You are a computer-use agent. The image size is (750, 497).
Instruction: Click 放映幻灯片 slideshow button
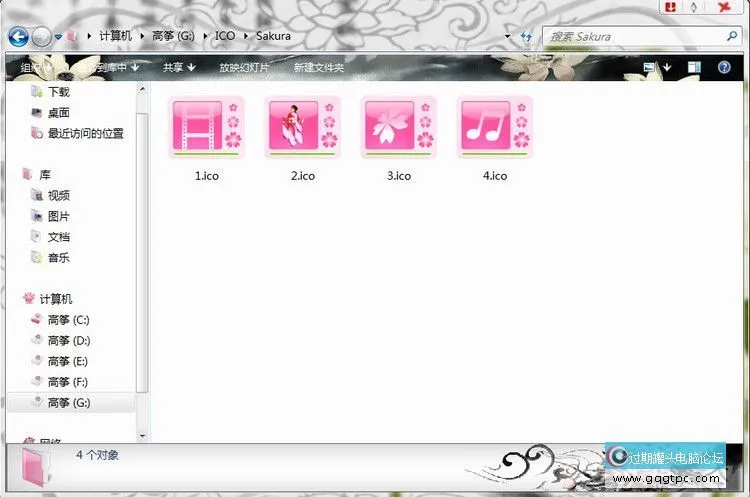tap(244, 68)
